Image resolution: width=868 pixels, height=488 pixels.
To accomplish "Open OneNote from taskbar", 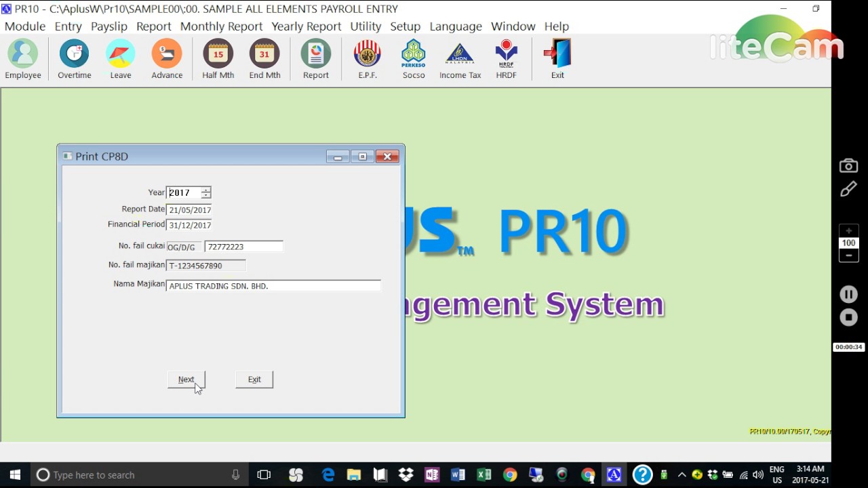I will (x=432, y=475).
